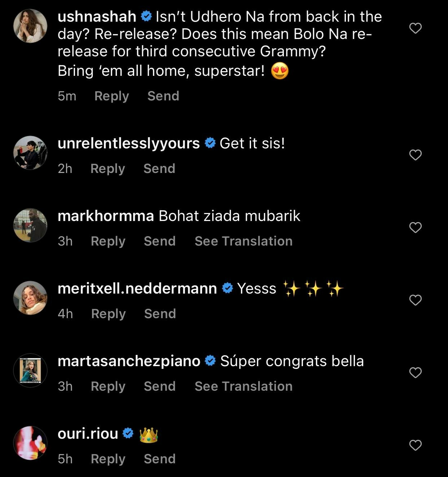The height and width of the screenshot is (477, 448).
Task: See translation of martasanchezpiano's comment
Action: tap(243, 386)
